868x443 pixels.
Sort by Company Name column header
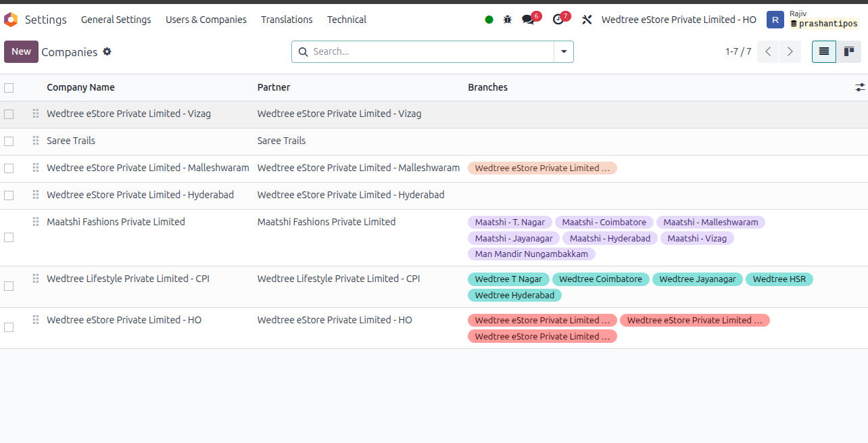point(80,87)
